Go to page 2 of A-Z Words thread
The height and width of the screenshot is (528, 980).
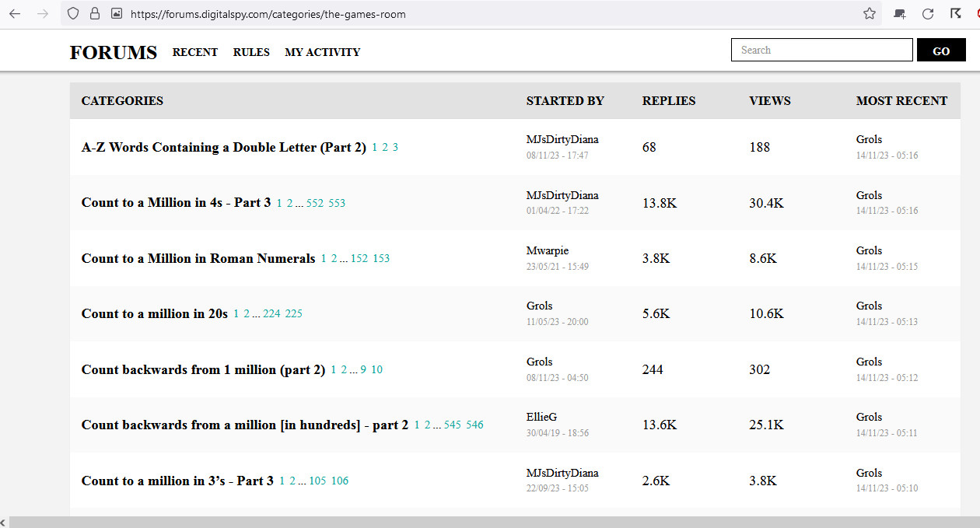click(385, 148)
